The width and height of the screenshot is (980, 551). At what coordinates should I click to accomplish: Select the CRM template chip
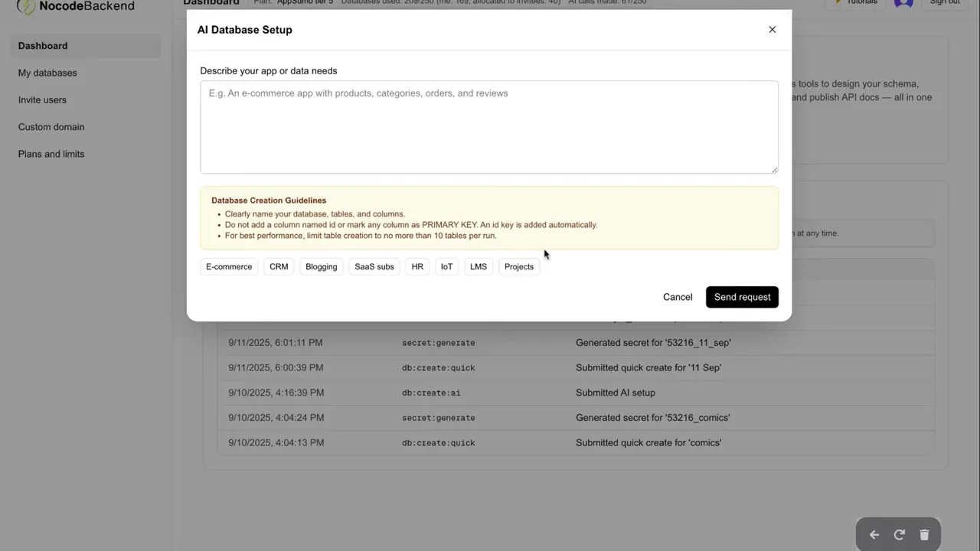coord(279,267)
